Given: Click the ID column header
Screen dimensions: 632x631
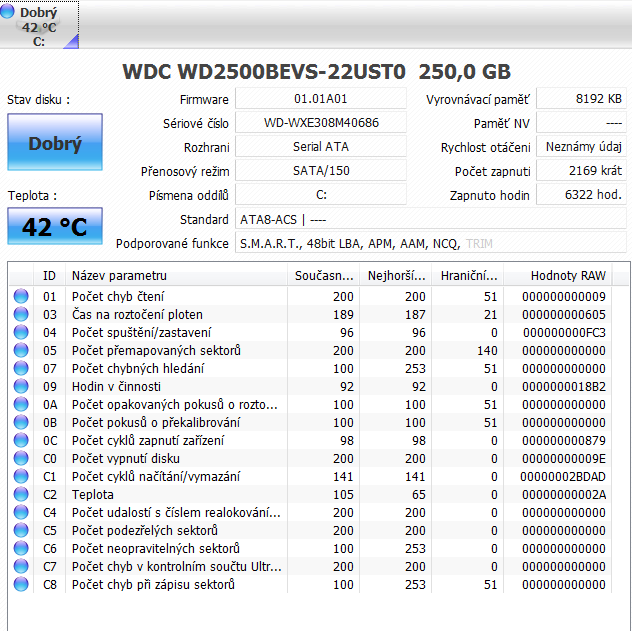Looking at the screenshot, I should [49, 276].
